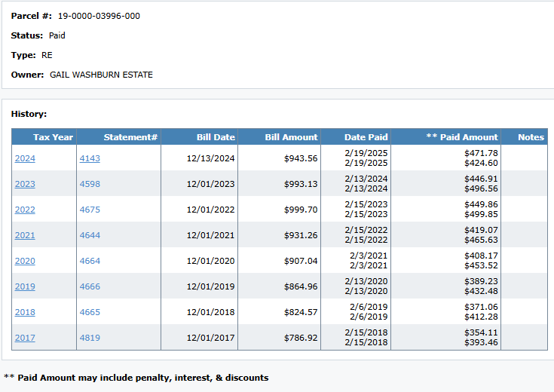View the 2020 tax year record
Screen dimensions: 554x392
[x=25, y=261]
